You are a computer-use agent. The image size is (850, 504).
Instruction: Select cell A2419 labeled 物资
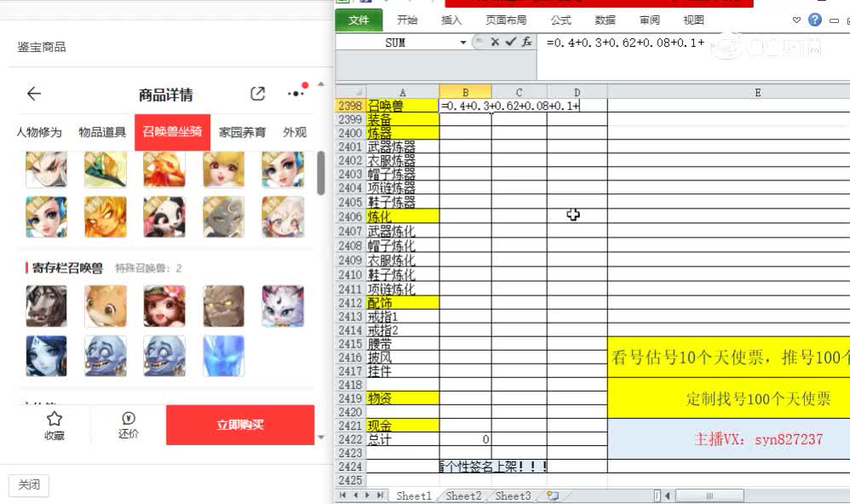coord(402,398)
